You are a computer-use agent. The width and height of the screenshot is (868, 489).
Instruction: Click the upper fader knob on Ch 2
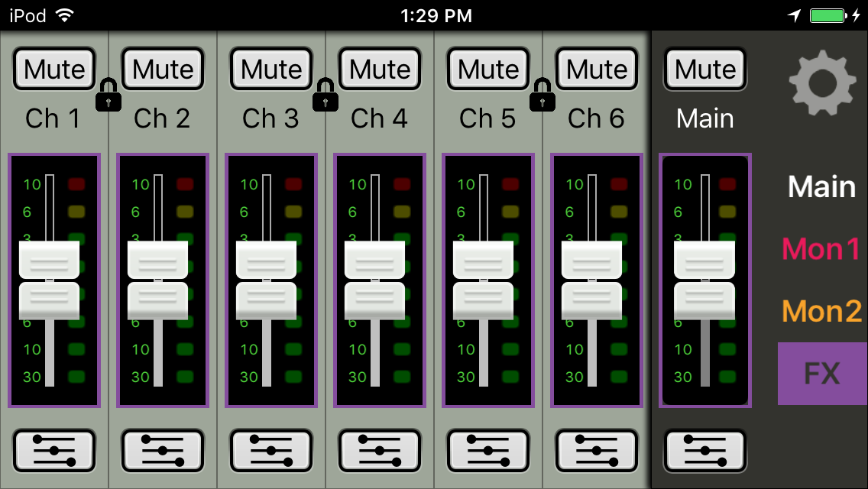[157, 260]
